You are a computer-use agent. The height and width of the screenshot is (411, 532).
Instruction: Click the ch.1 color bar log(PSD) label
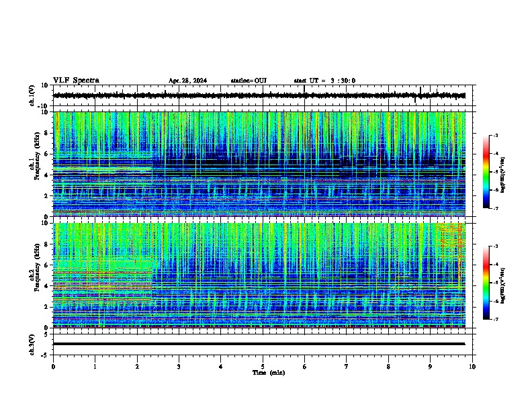coord(503,175)
